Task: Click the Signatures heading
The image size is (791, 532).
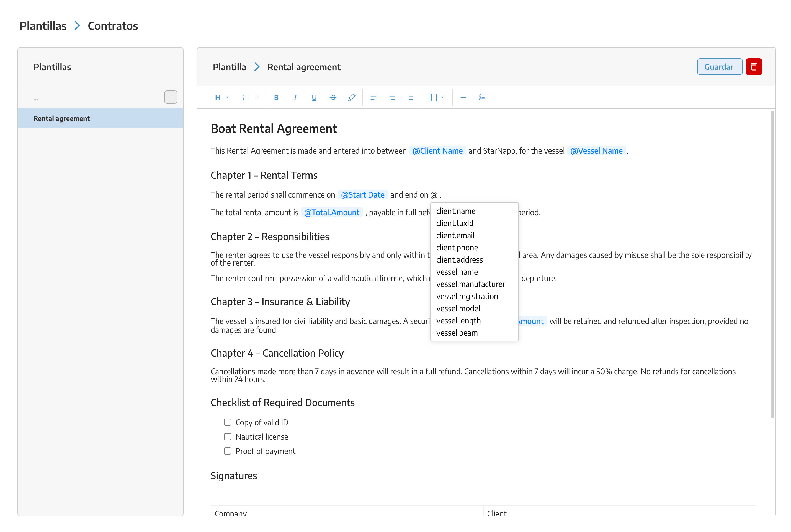Action: point(234,476)
